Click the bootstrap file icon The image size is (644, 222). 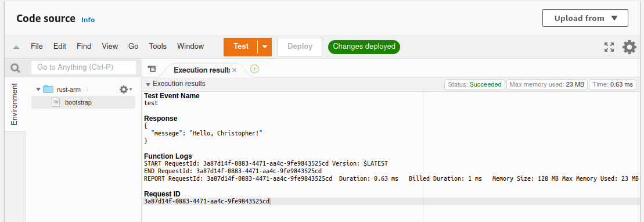[56, 102]
